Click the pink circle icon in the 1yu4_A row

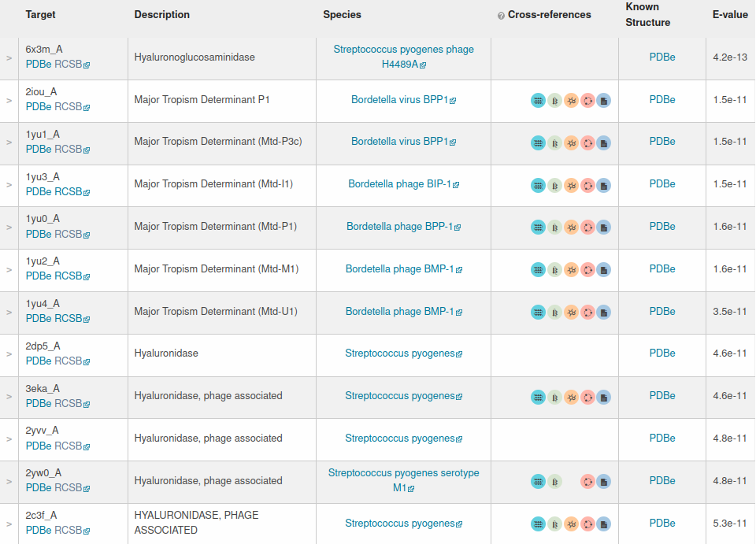tap(587, 313)
